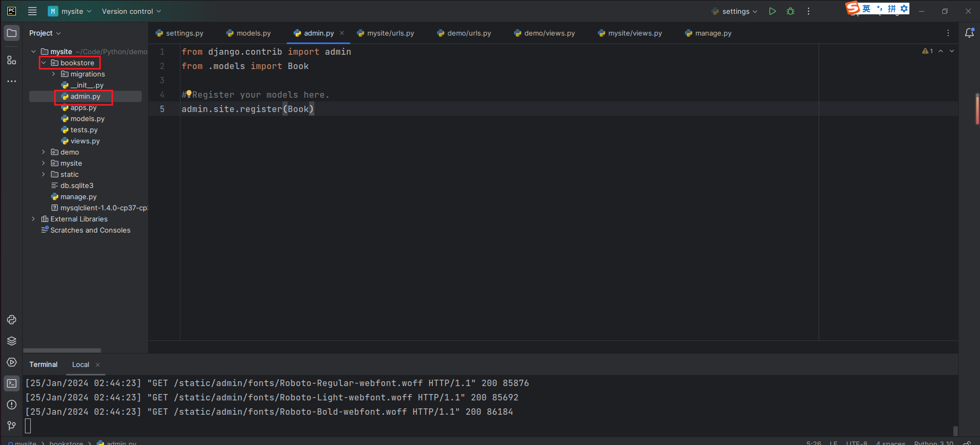Viewport: 980px width, 445px height.
Task: Open Python Console tool window
Action: click(12, 320)
